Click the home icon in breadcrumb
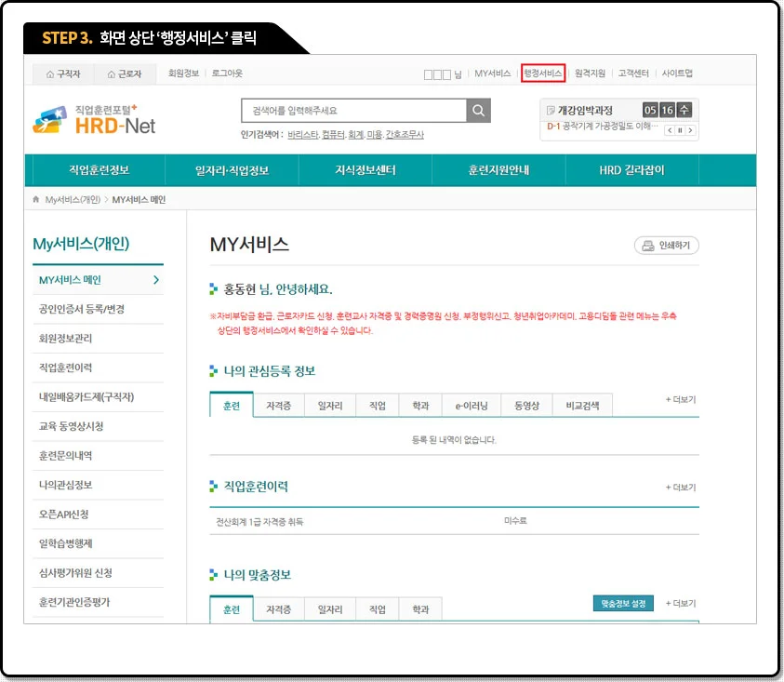 (x=35, y=199)
